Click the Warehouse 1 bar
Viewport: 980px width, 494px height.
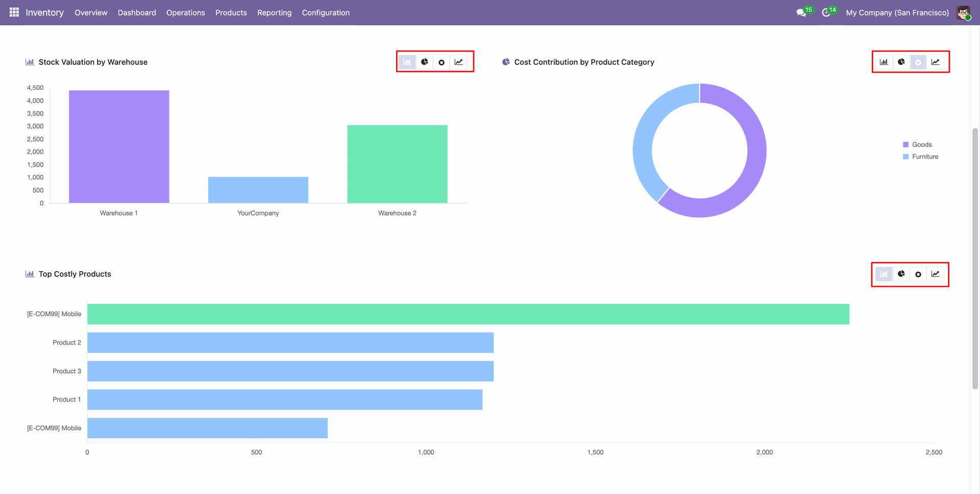[x=119, y=147]
